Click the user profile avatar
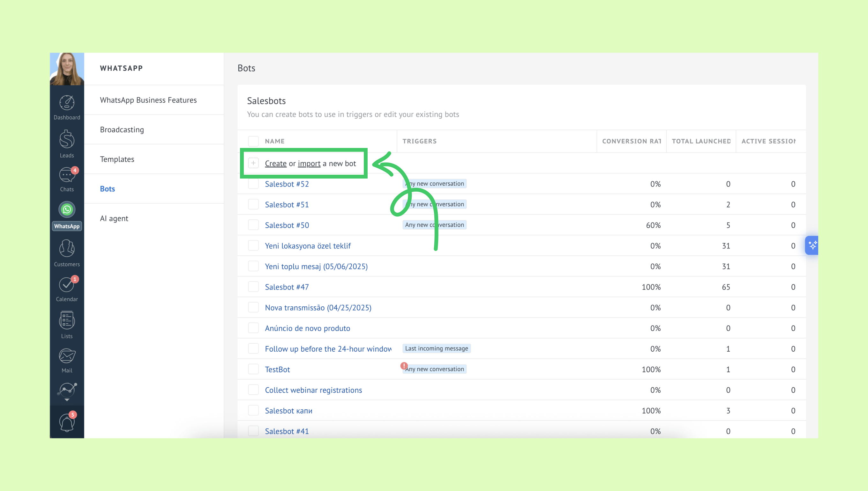This screenshot has width=868, height=491. coord(67,69)
